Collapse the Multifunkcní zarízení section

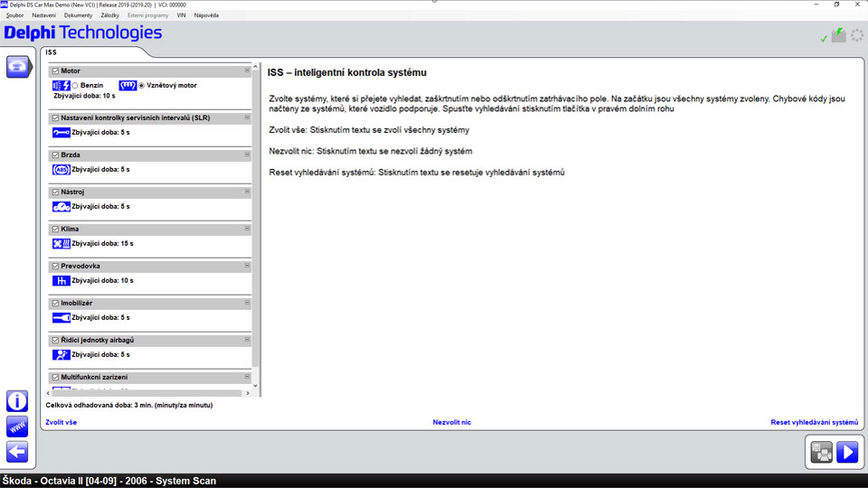[247, 377]
